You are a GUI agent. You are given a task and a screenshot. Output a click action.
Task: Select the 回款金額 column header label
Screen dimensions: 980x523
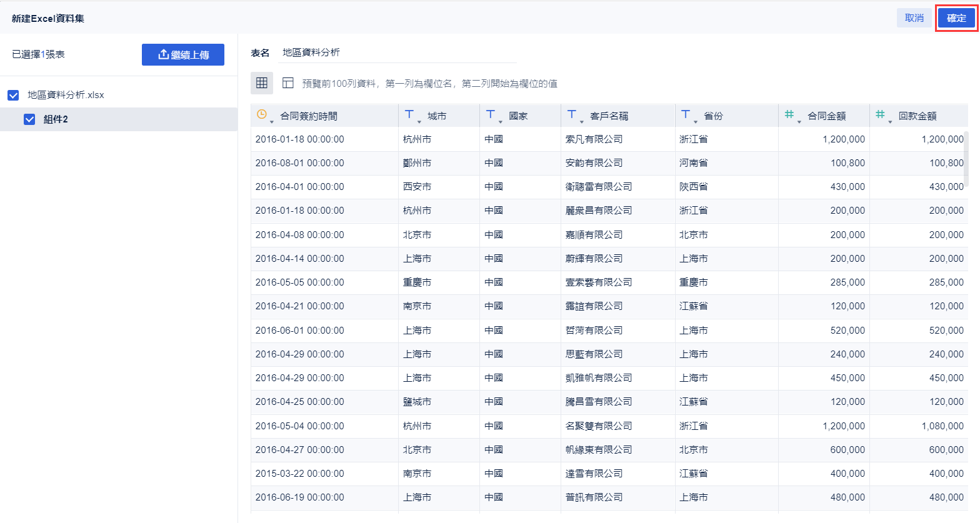pyautogui.click(x=917, y=116)
